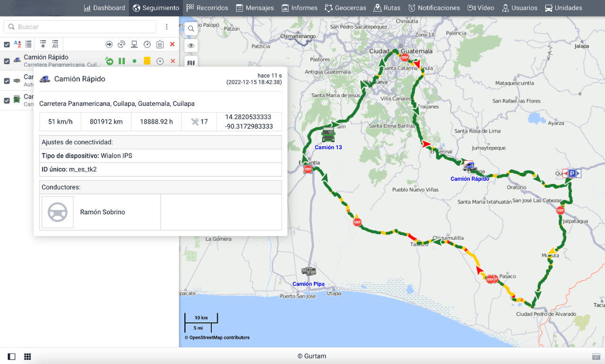Switch to the Informes tab
This screenshot has width=605, height=364.
point(300,8)
